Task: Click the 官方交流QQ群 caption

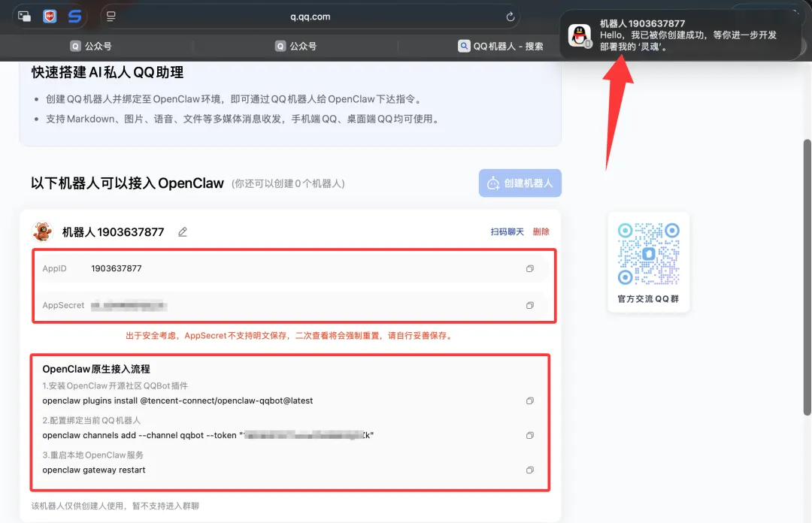Action: 648,299
